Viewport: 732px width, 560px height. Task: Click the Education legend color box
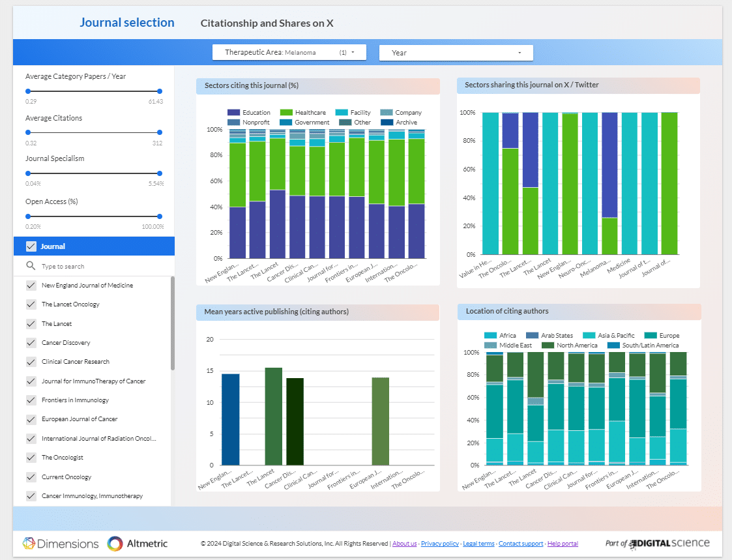pyautogui.click(x=233, y=113)
